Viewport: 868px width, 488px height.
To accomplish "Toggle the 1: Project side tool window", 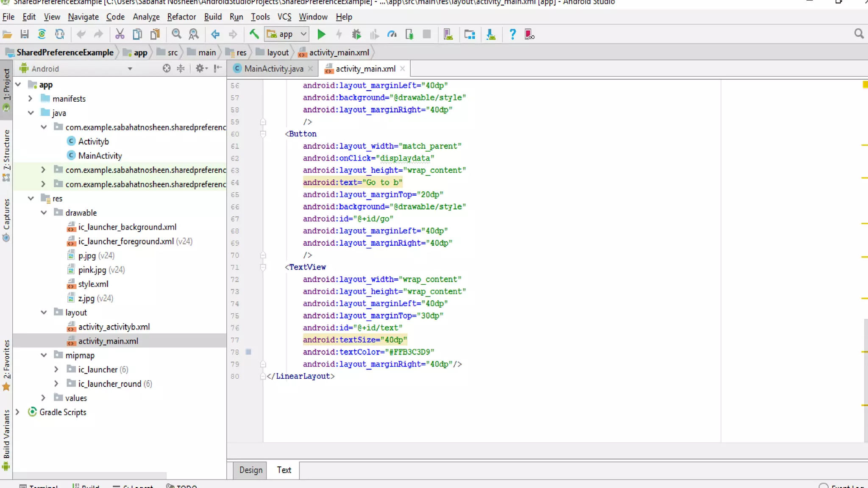I will coord(6,85).
